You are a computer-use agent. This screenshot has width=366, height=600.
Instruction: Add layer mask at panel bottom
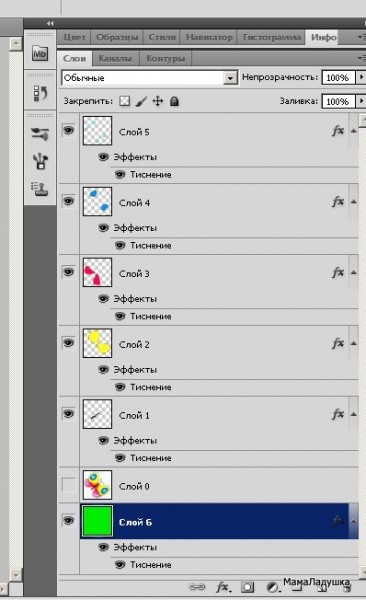(247, 587)
